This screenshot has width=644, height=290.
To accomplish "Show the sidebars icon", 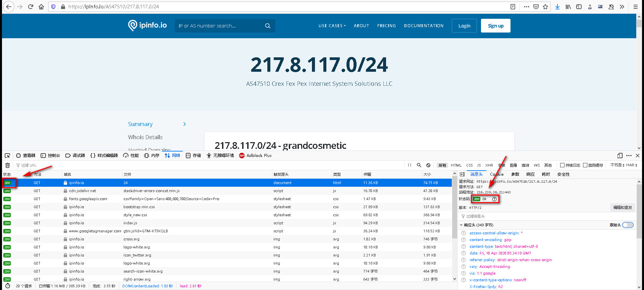I will tap(579, 7).
